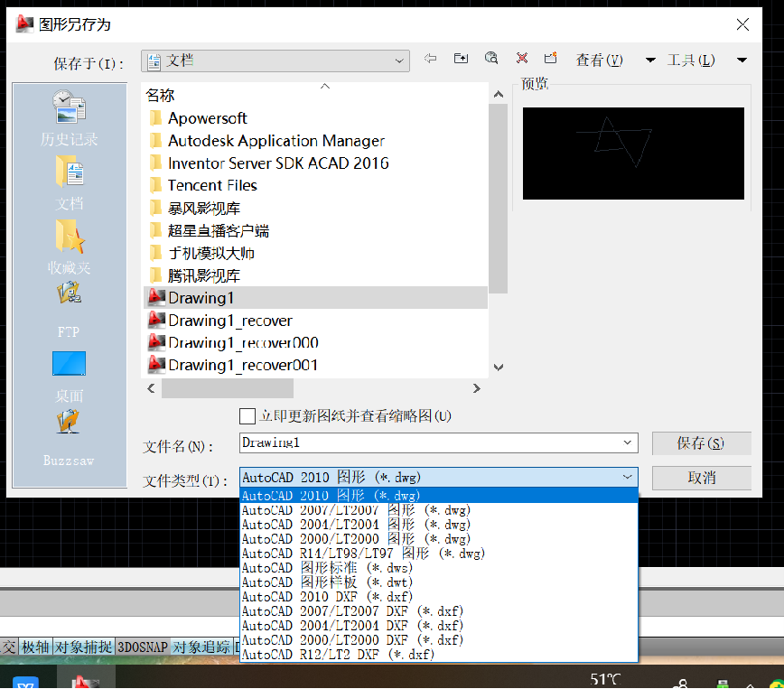The image size is (784, 689).
Task: Toggle the 立即更新图纸并查看缩略图 checkbox
Action: pyautogui.click(x=247, y=416)
